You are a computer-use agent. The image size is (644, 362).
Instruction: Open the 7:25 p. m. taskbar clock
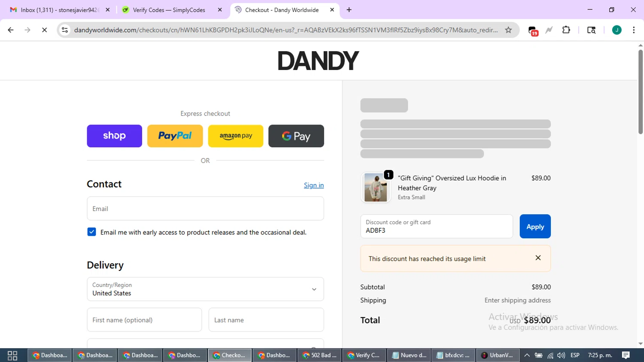(600, 355)
